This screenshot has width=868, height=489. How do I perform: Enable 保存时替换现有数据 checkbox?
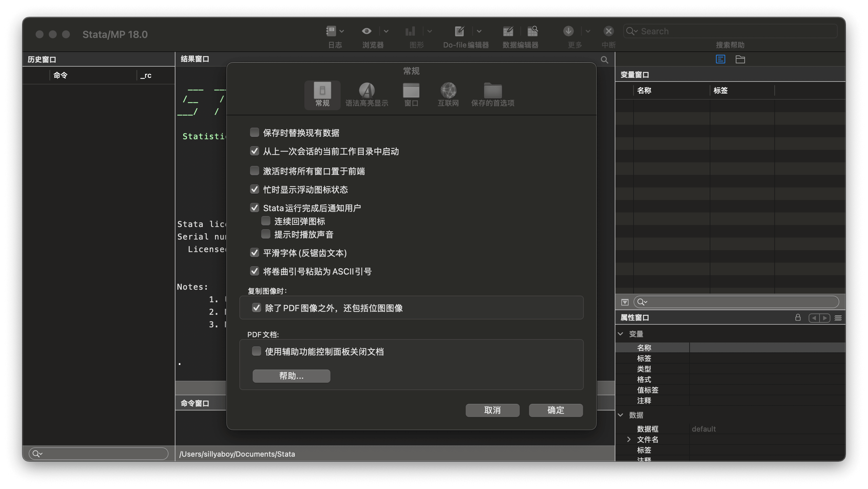point(254,133)
